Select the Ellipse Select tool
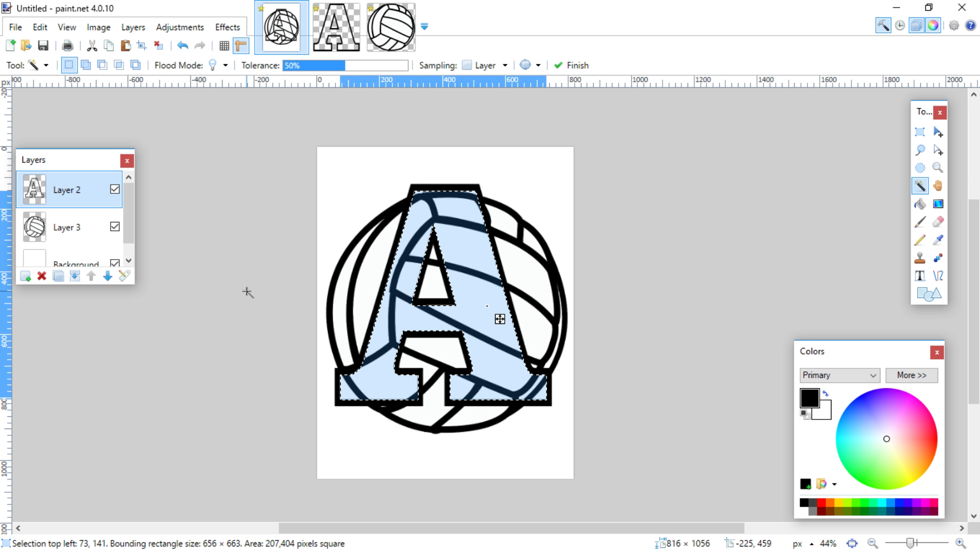Viewport: 980px width, 551px height. 920,168
